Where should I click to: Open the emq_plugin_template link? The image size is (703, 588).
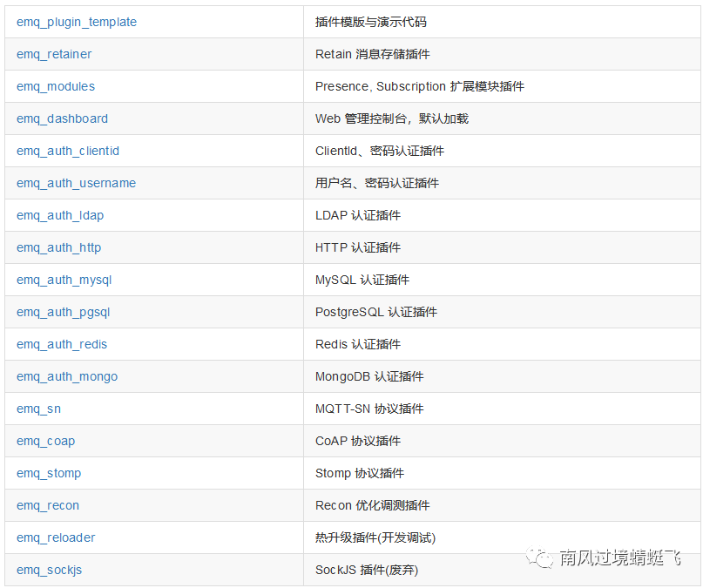pos(77,22)
